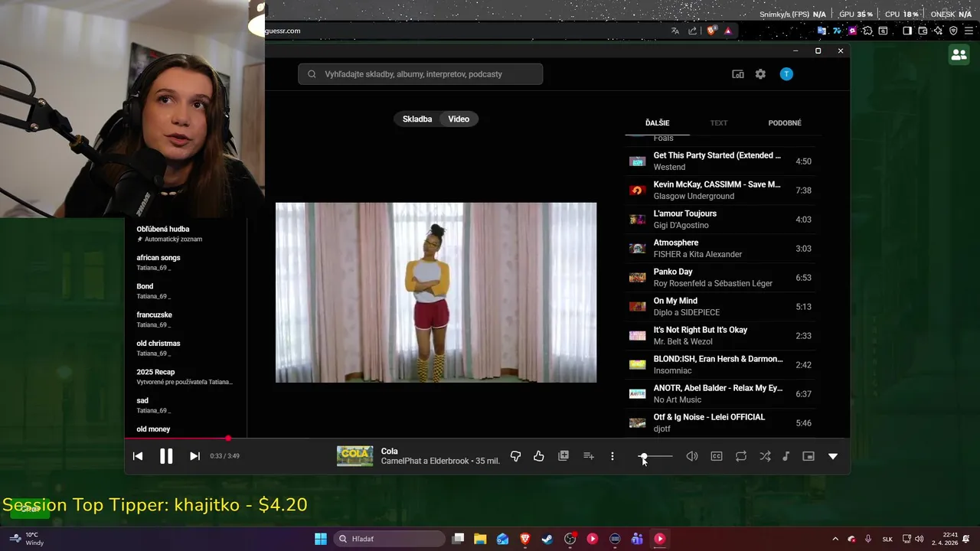Open the sad playlist

(186, 406)
